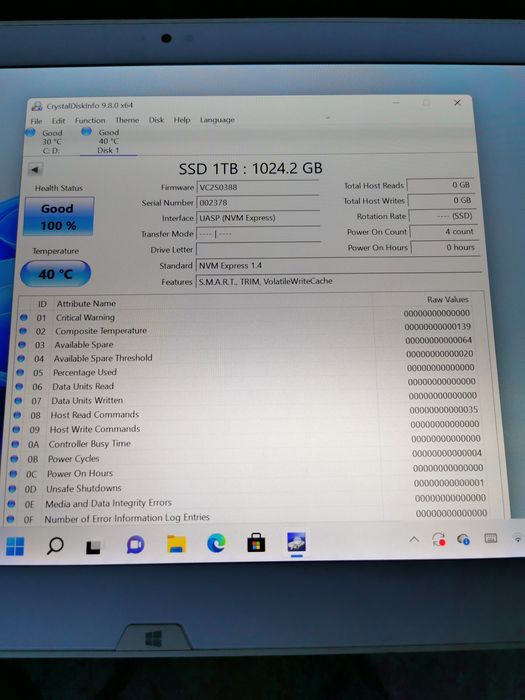Open the Theme menu

click(127, 120)
